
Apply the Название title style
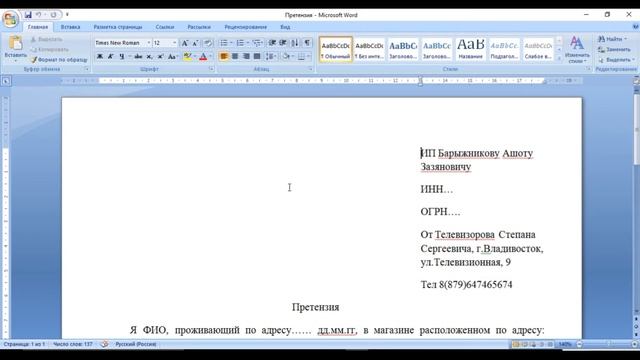[x=470, y=49]
